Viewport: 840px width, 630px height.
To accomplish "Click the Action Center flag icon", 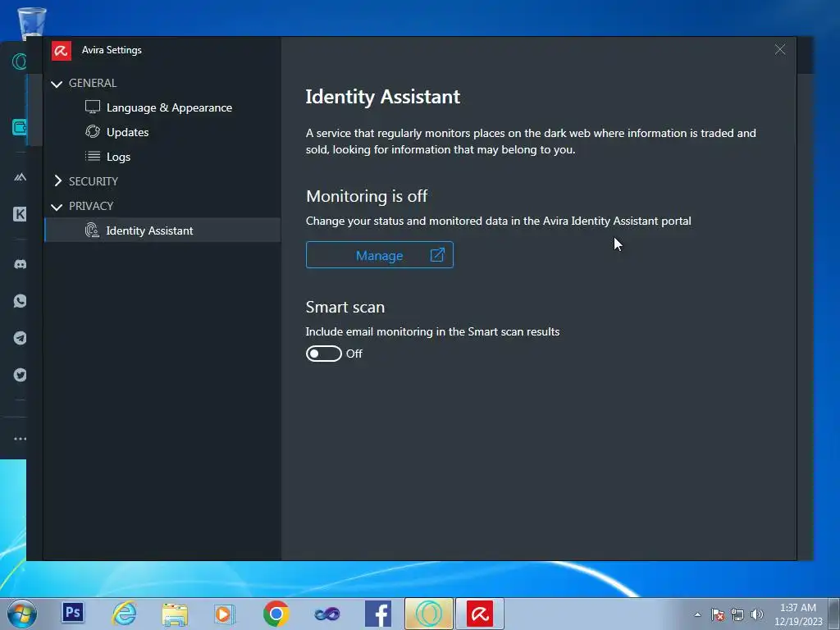I will pos(718,614).
